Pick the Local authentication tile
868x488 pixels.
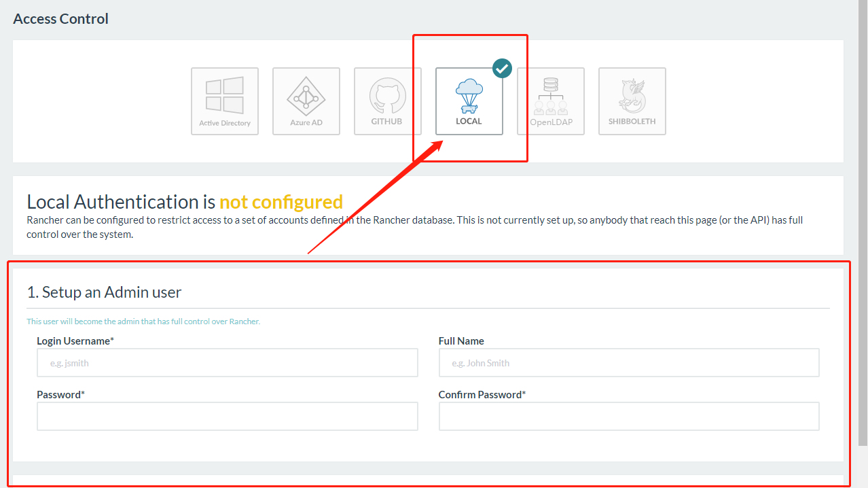[x=469, y=101]
